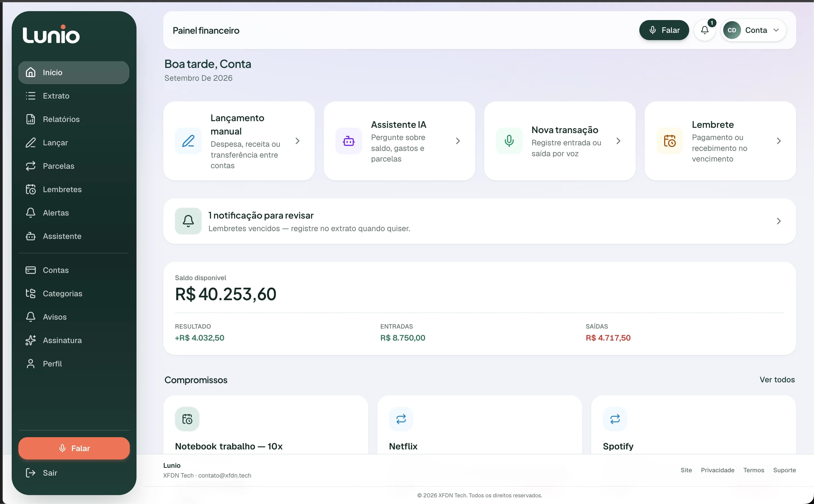The height and width of the screenshot is (504, 814).
Task: Open Parcelas from the sidebar
Action: click(74, 166)
